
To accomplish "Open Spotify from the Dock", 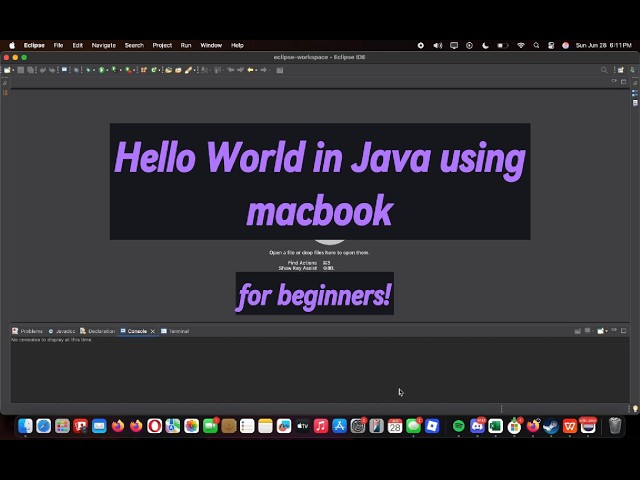I will coord(459,426).
